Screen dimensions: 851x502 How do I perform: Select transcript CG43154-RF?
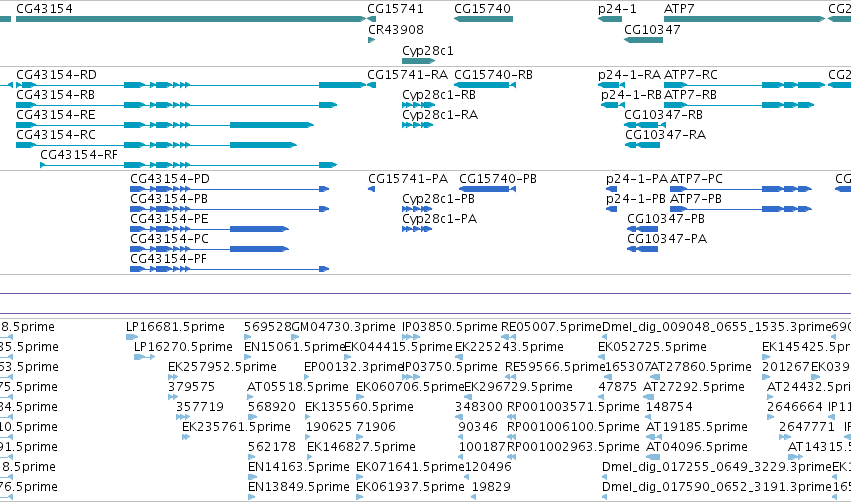(189, 165)
